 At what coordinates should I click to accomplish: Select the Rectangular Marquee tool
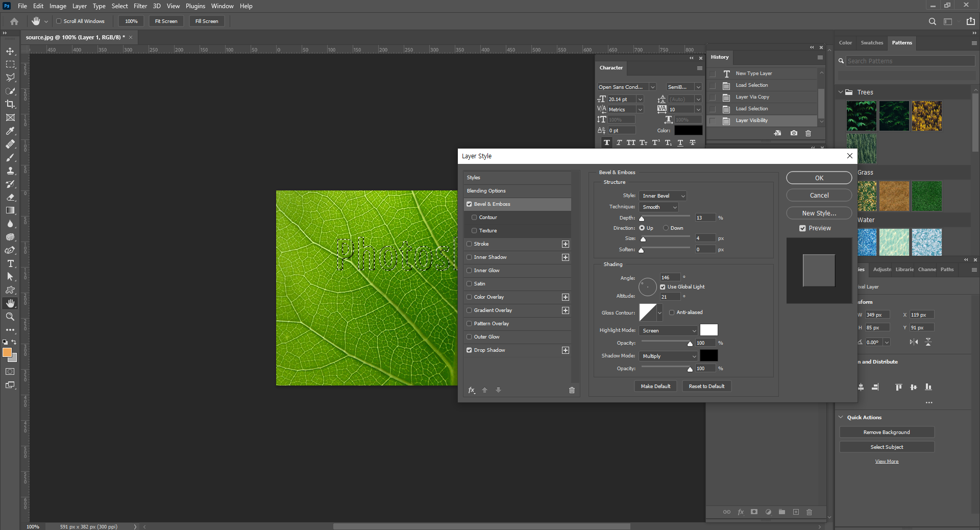coord(10,64)
